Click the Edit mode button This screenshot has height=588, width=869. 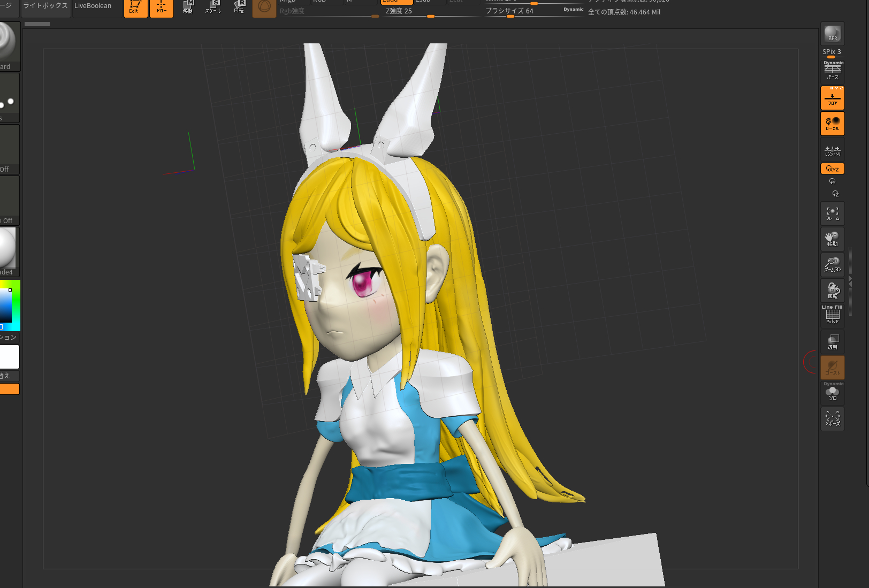(x=135, y=7)
